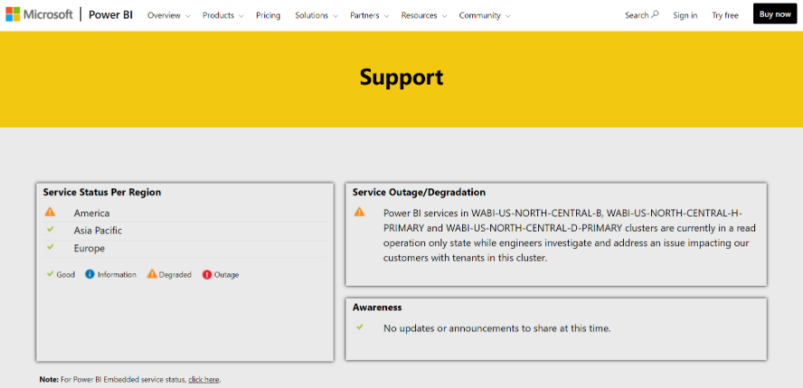
Task: Open the Solutions dropdown menu
Action: [x=316, y=15]
